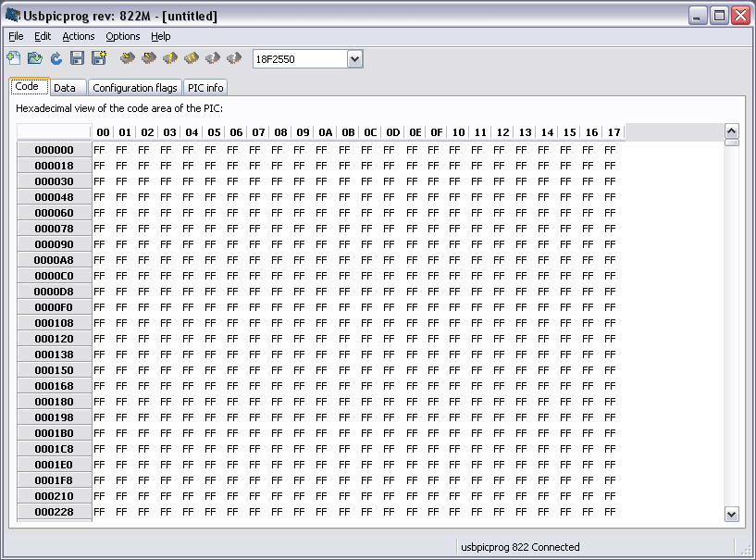The height and width of the screenshot is (560, 756).
Task: Select the Data tab
Action: coord(64,88)
